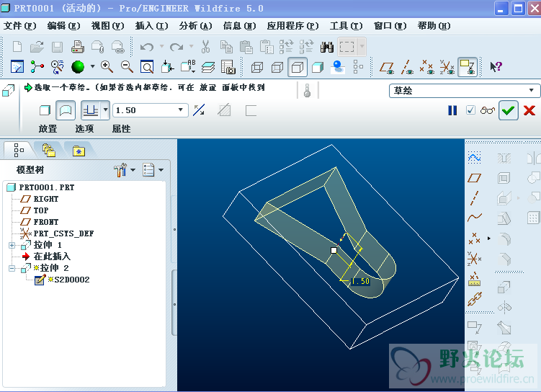Viewport: 541px width, 392px height.
Task: Click the 1.50 dimension label on model
Action: coord(361,281)
